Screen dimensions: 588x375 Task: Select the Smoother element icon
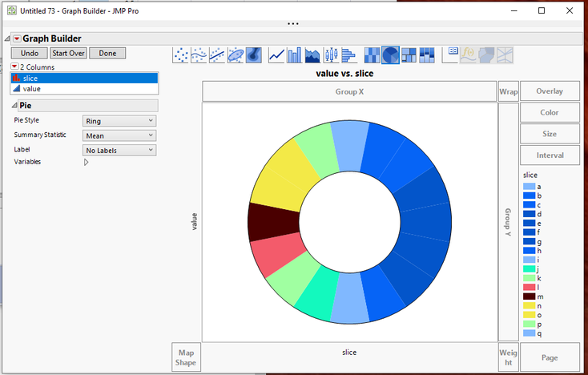pos(199,55)
